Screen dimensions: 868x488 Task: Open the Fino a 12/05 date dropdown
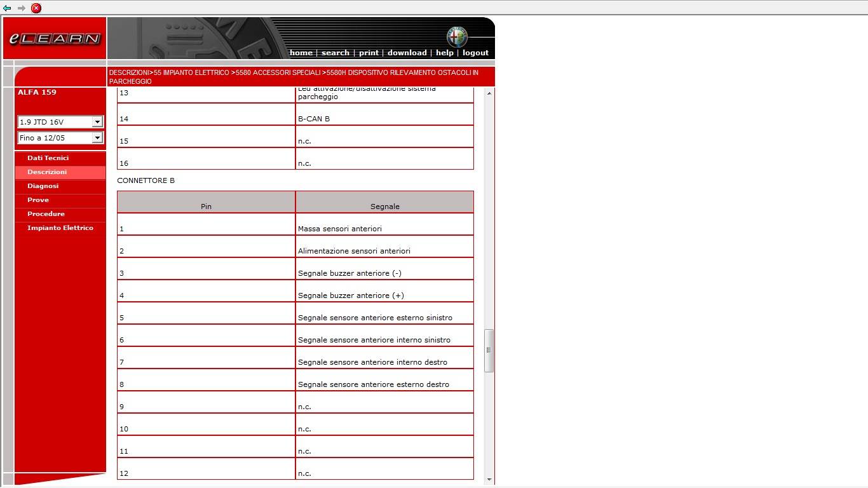[97, 138]
